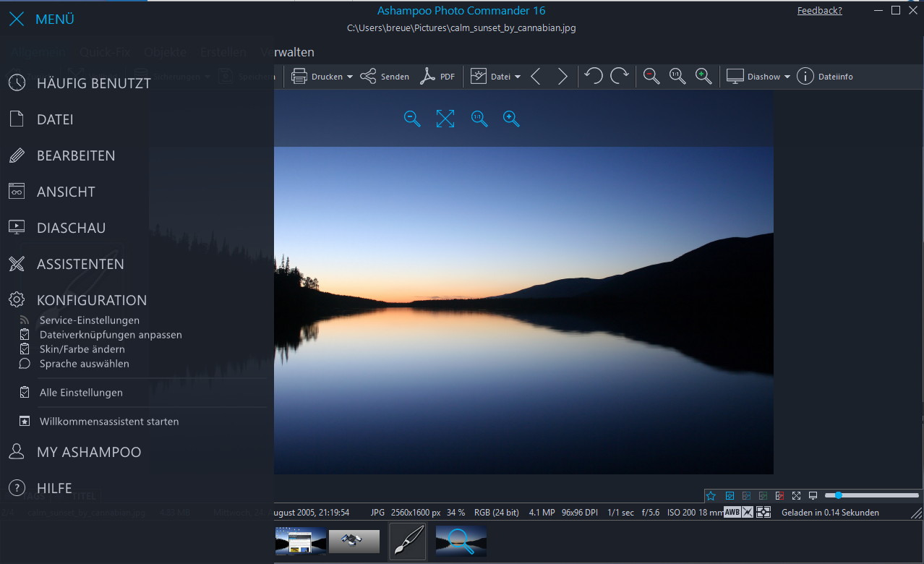Toggle the red image label icon
924x564 pixels.
tap(779, 496)
